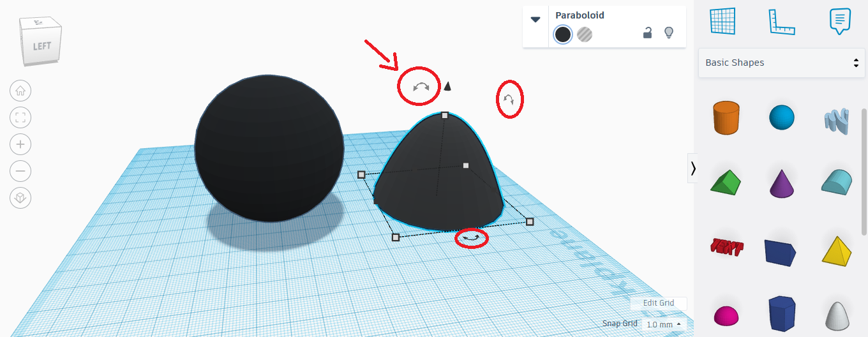
Task: Open the Snap Grid 1.0 mm dropdown
Action: click(x=663, y=324)
